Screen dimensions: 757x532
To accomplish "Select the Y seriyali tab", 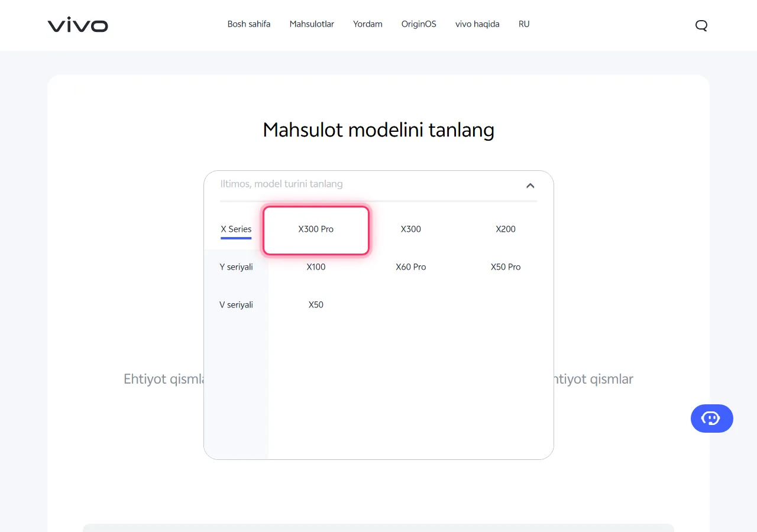I will [x=236, y=267].
